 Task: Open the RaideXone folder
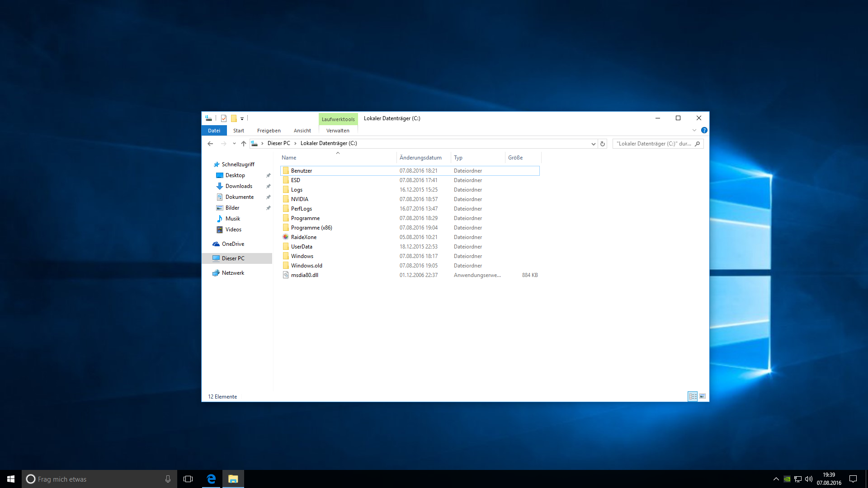[x=303, y=237]
